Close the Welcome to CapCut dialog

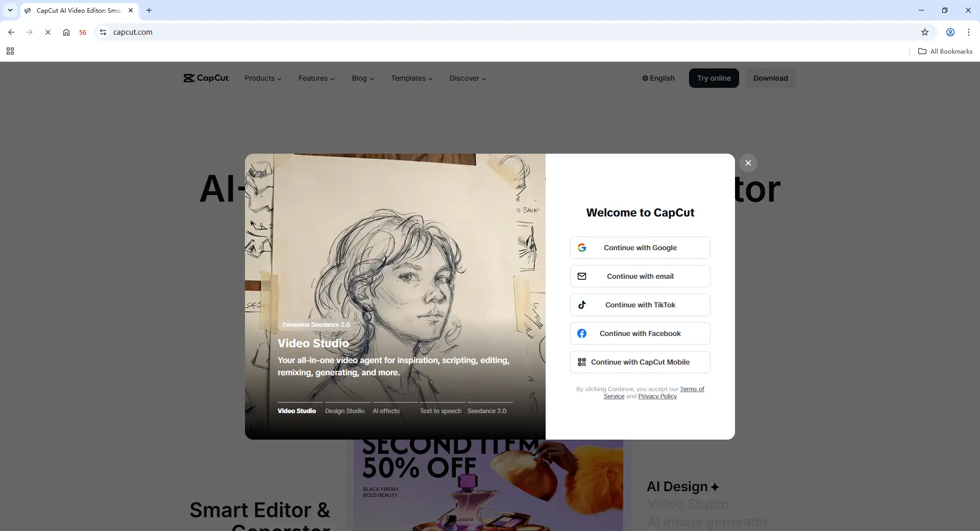[x=748, y=163]
